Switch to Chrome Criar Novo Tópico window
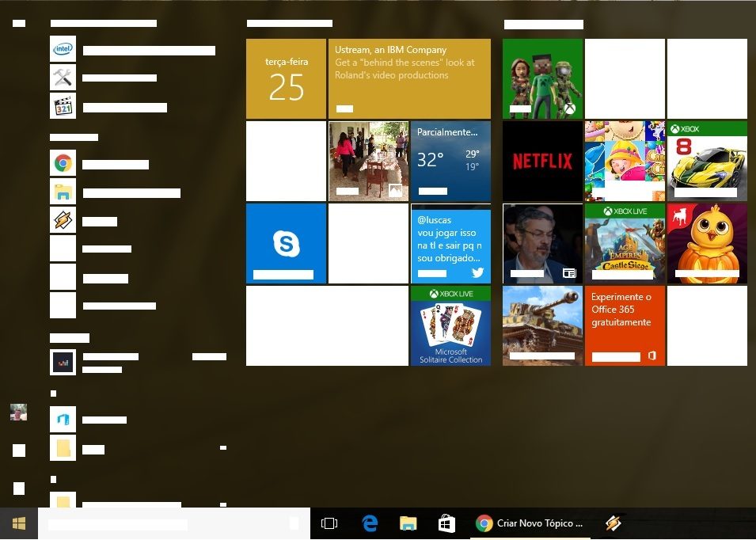The width and height of the screenshot is (756, 540). (530, 523)
